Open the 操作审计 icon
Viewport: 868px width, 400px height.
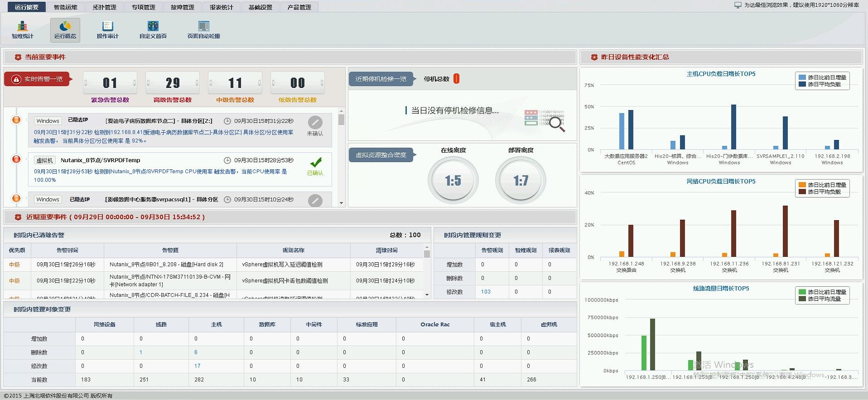(x=107, y=27)
